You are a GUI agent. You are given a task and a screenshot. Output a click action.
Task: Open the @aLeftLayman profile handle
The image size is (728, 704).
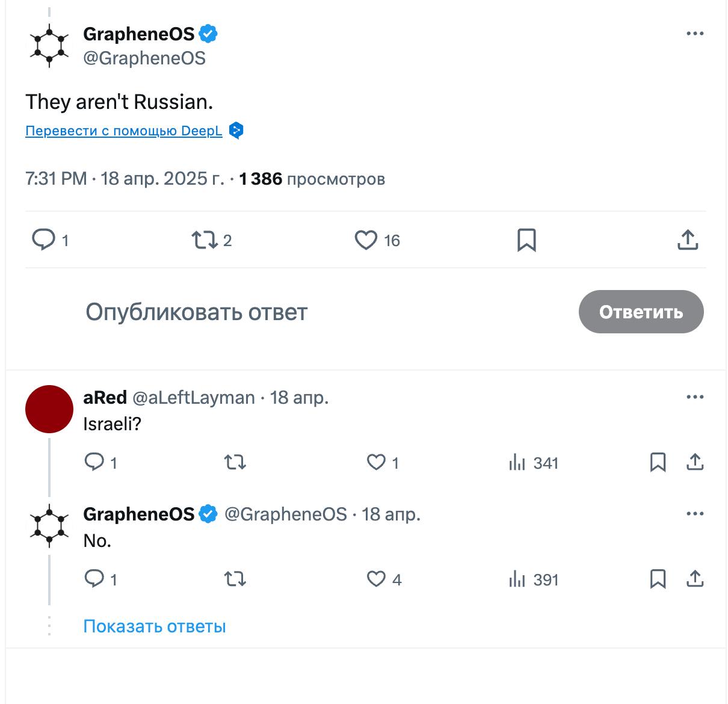193,398
